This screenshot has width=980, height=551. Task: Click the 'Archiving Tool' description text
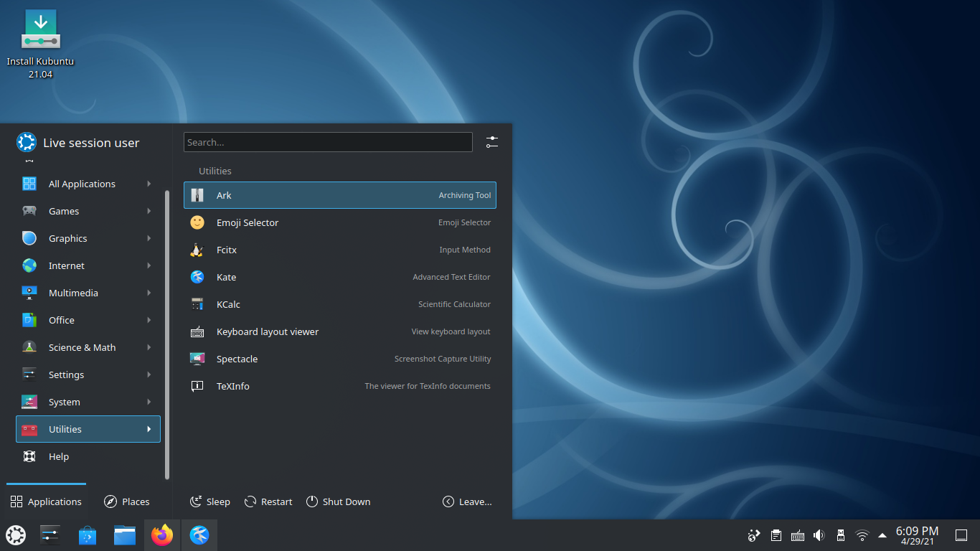point(465,195)
